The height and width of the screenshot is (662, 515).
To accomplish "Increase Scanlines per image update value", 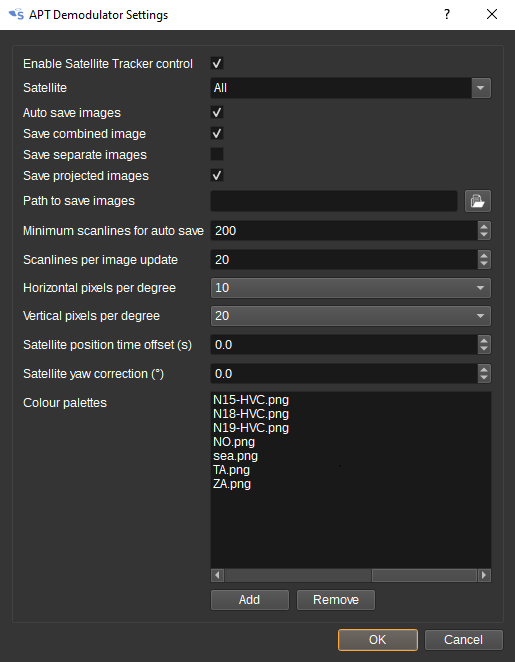I will click(x=484, y=255).
